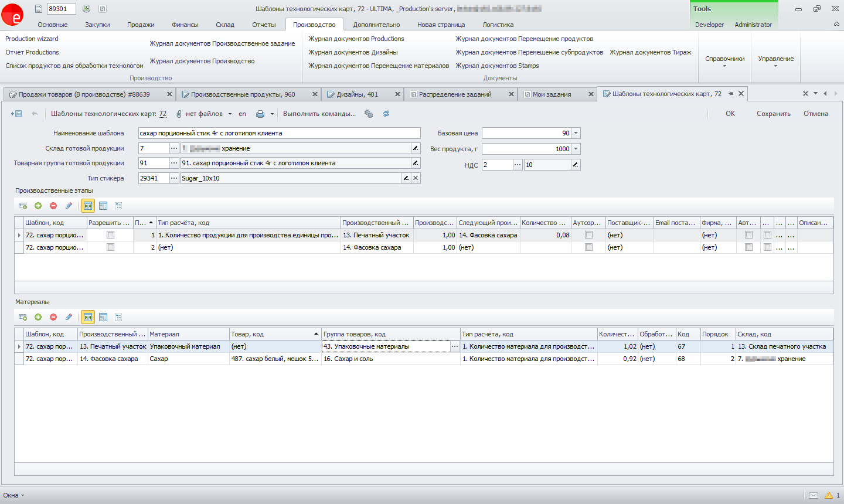
Task: Open the Вес продукта dropdown arrow
Action: point(576,149)
